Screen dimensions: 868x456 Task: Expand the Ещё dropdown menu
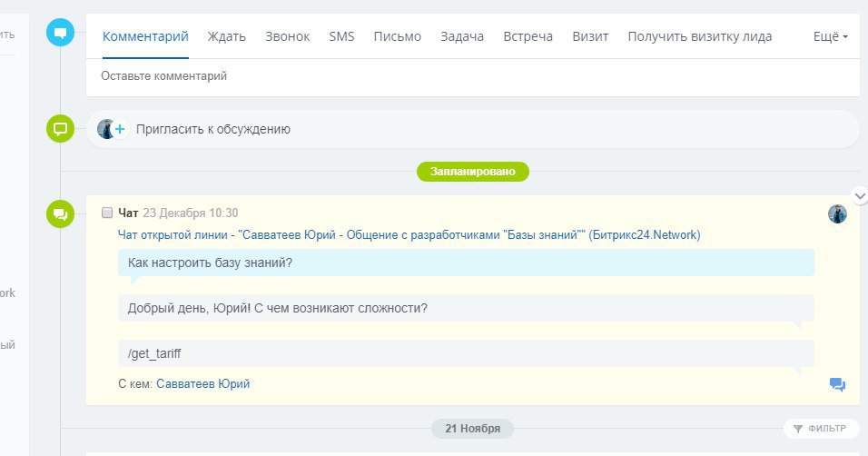click(830, 36)
